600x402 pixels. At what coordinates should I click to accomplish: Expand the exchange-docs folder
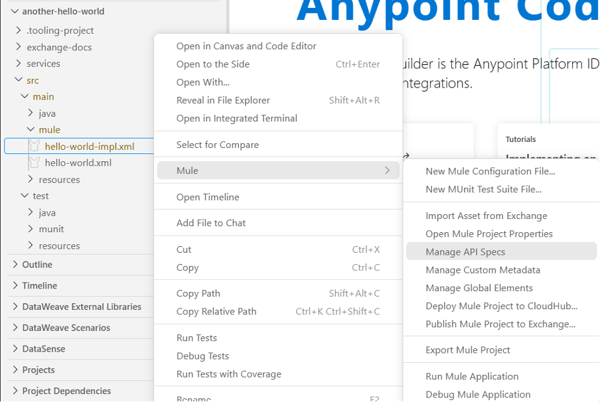click(18, 47)
